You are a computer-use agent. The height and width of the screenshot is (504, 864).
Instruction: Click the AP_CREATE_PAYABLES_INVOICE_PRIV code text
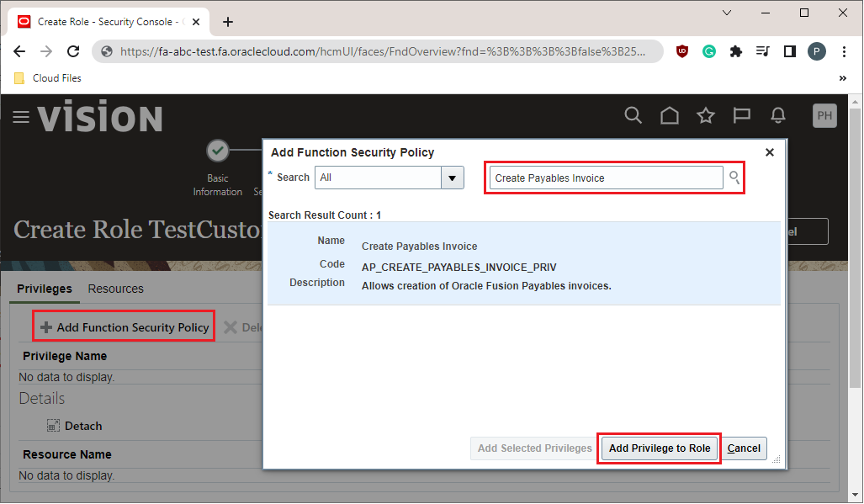pyautogui.click(x=459, y=268)
